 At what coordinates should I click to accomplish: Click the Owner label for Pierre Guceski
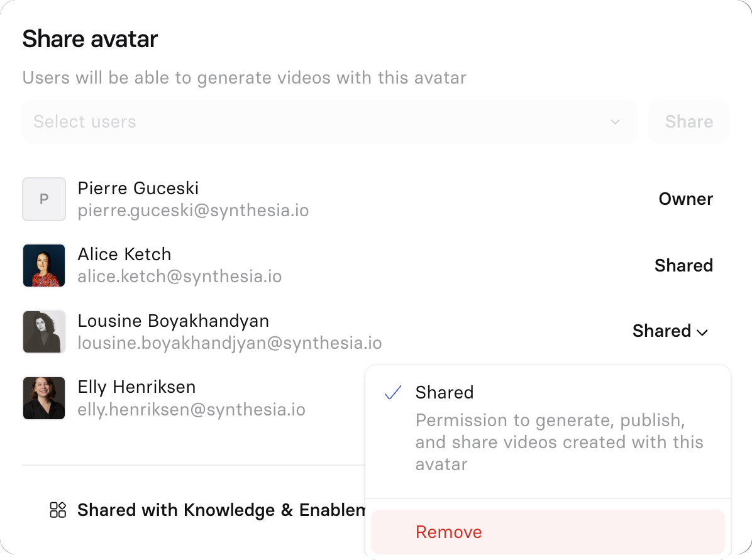coord(685,199)
